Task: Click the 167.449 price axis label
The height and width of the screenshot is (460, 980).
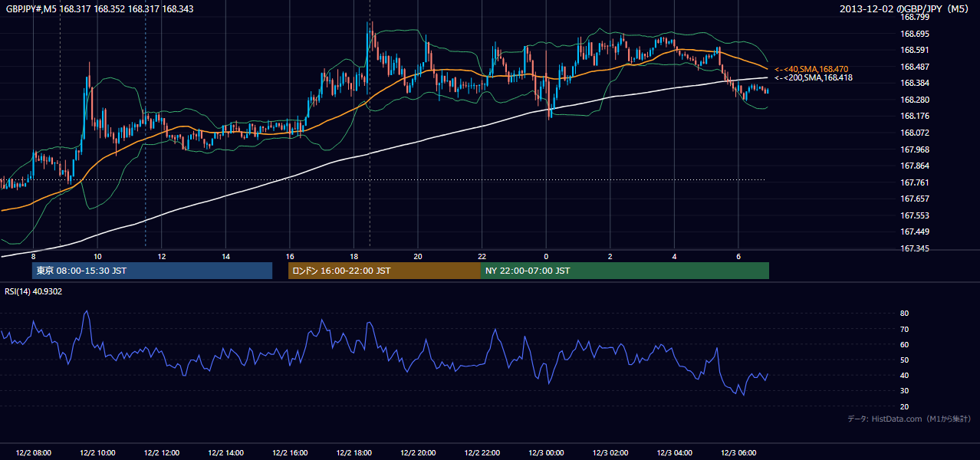Action: [x=914, y=232]
